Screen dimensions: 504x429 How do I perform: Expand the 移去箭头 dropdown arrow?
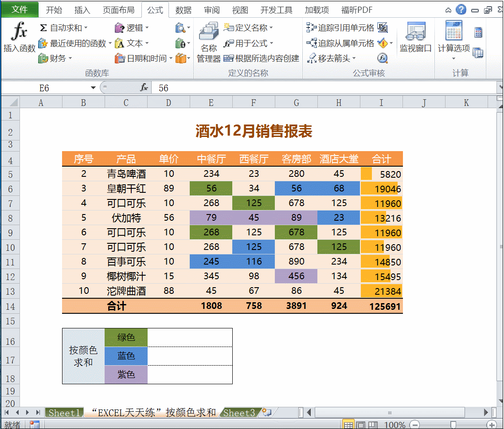pyautogui.click(x=354, y=58)
